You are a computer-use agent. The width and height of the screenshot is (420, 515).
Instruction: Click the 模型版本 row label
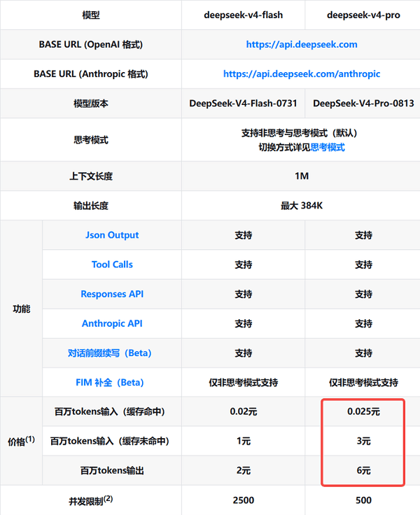91,104
